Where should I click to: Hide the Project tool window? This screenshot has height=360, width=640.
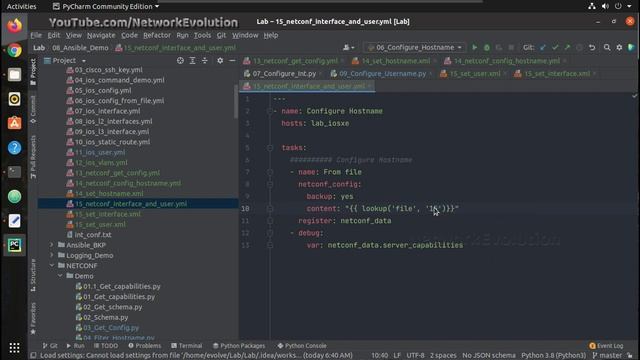coord(232,60)
